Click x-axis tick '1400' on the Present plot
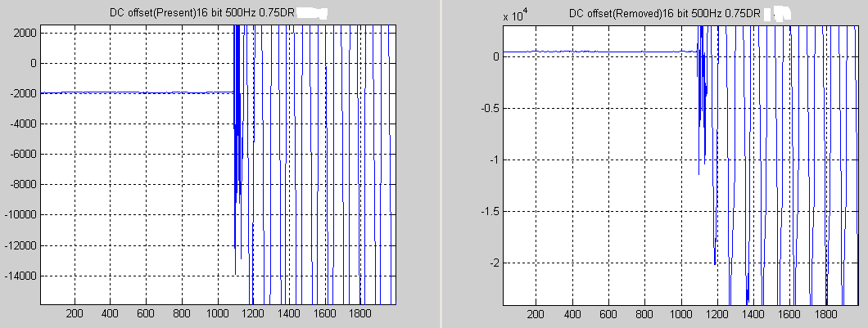This screenshot has width=868, height=328. [289, 313]
